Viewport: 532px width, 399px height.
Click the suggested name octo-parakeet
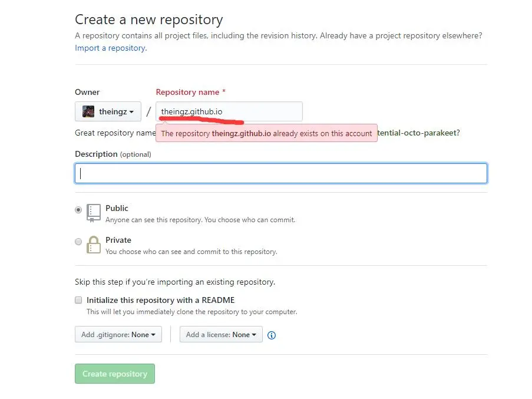coord(419,133)
